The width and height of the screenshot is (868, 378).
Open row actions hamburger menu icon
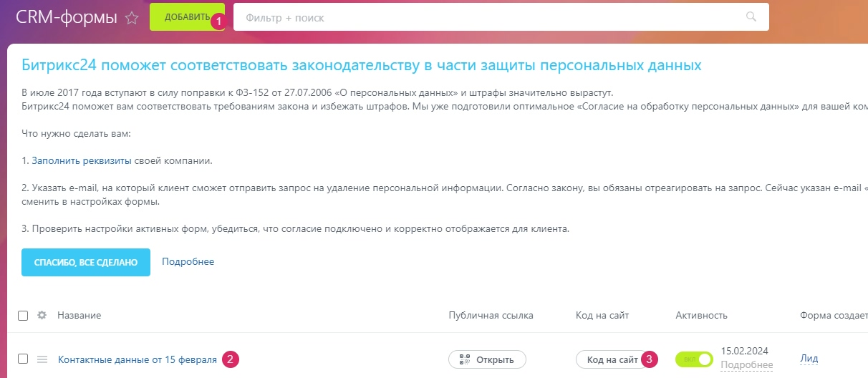tap(42, 359)
